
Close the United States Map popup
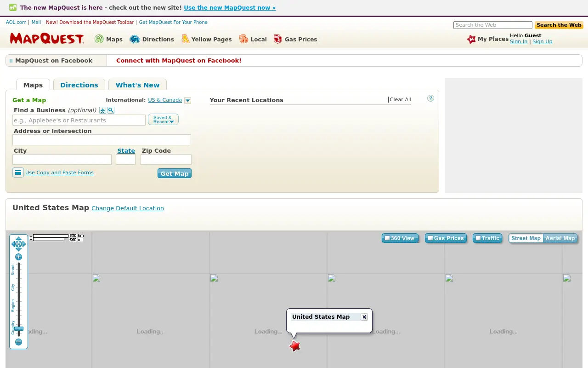pos(364,317)
